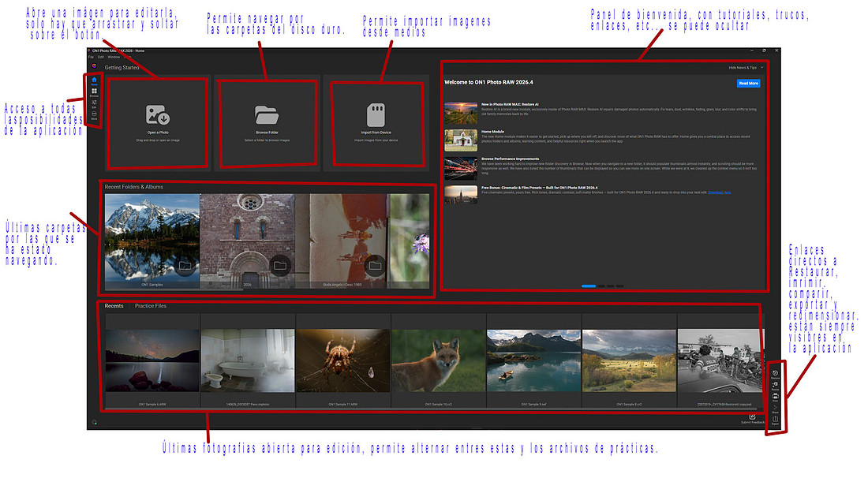The image size is (868, 478).
Task: Click the ON1 logo icon above sidebar
Action: [x=94, y=65]
